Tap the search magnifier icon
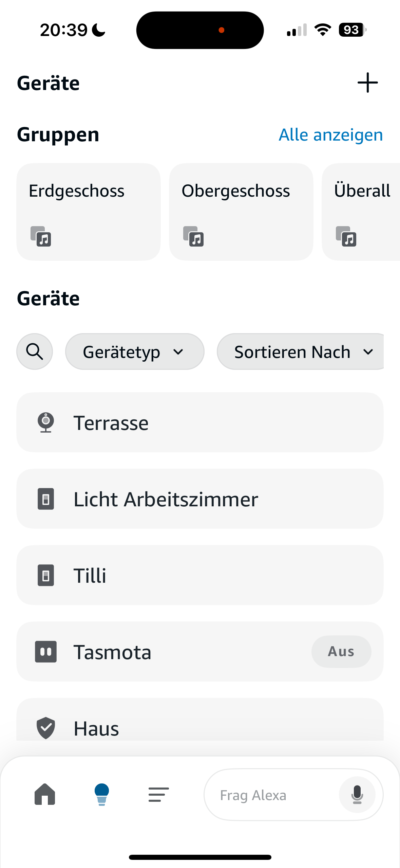The width and height of the screenshot is (400, 868). (x=35, y=351)
